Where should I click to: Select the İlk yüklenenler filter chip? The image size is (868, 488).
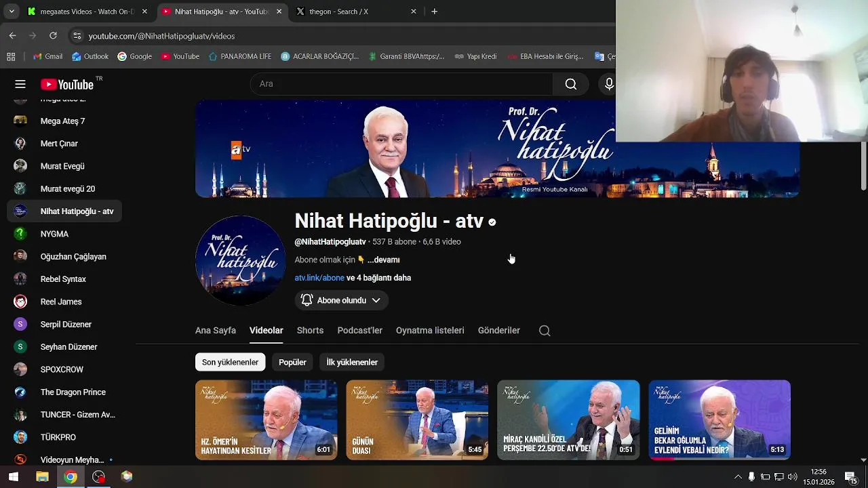(352, 362)
